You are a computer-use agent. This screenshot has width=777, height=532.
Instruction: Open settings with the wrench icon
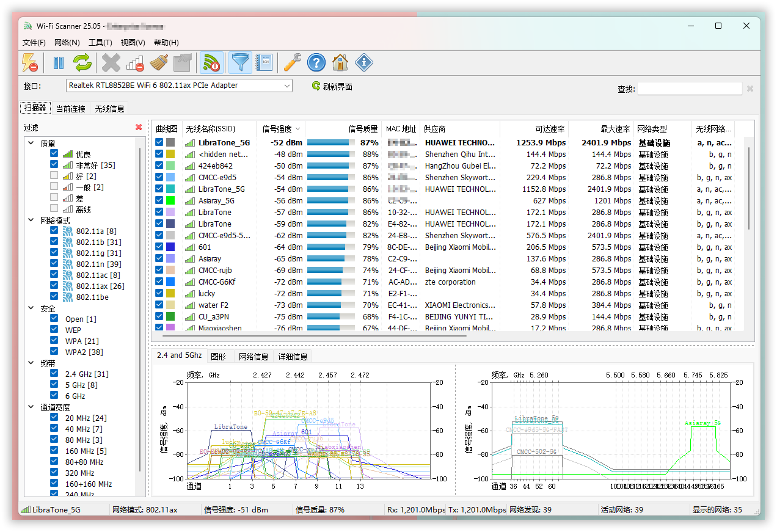click(x=293, y=62)
